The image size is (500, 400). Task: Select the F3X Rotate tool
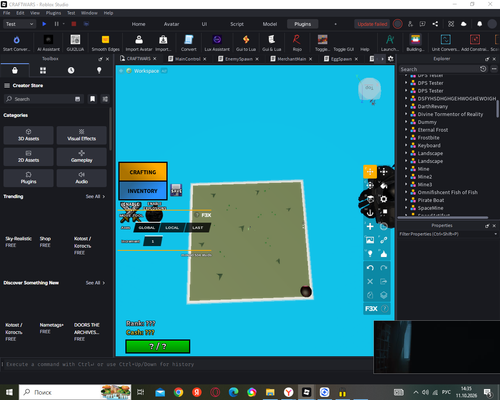370,185
